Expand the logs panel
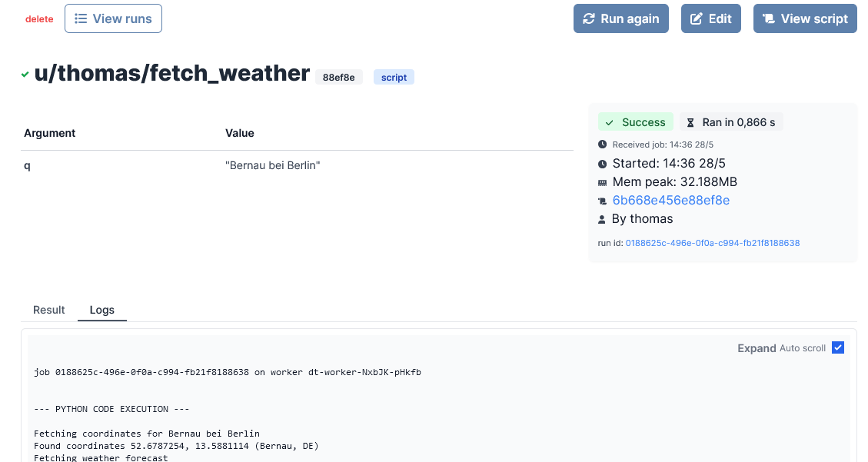The width and height of the screenshot is (868, 462). pos(757,348)
